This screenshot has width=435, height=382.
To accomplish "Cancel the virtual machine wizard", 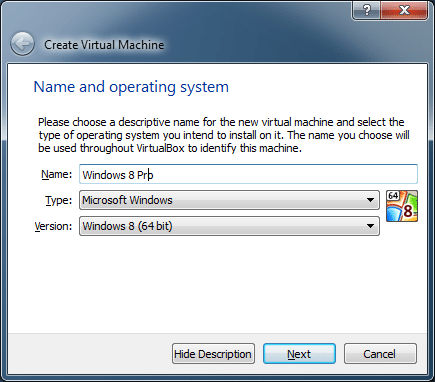I will coord(380,354).
